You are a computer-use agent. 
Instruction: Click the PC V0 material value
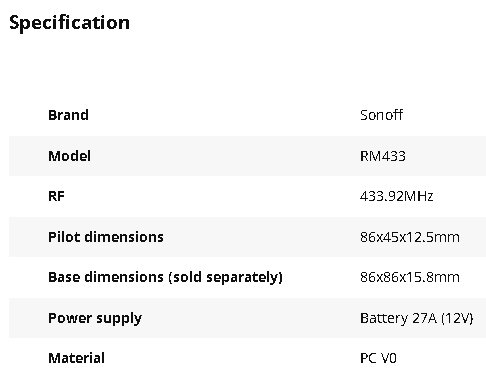coord(378,358)
